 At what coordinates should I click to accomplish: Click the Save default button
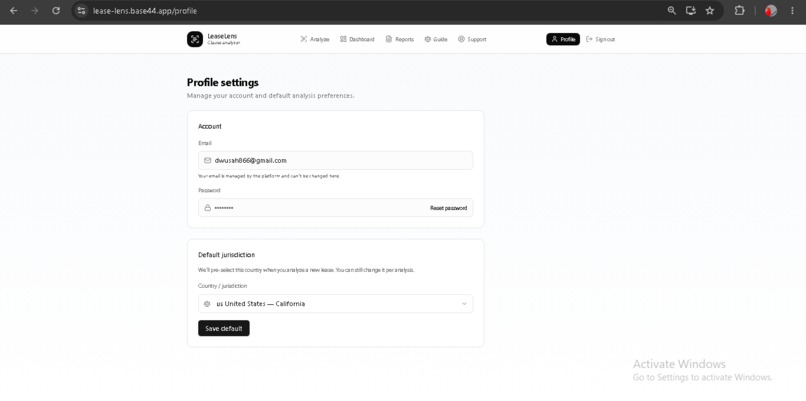[x=224, y=329]
